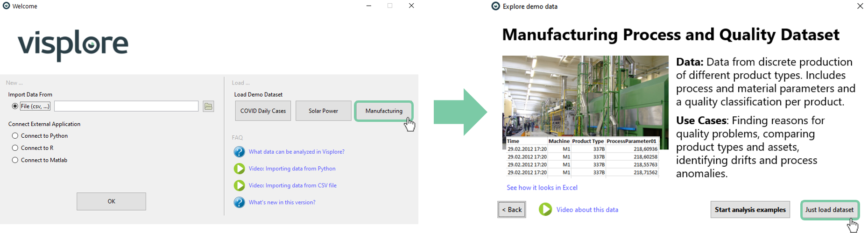Open the Solar Power demo dataset
This screenshot has height=233, width=868.
(323, 111)
